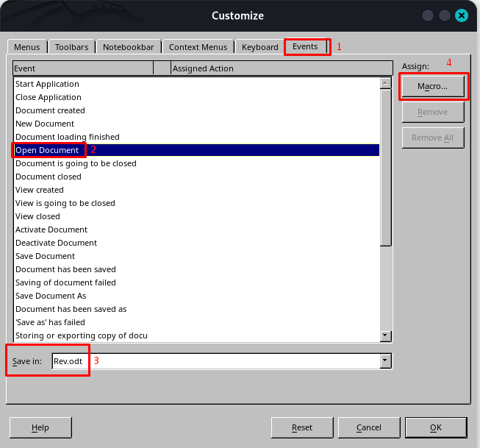Switch to the Toolbars tab
Screen dimensions: 480x448
71,47
